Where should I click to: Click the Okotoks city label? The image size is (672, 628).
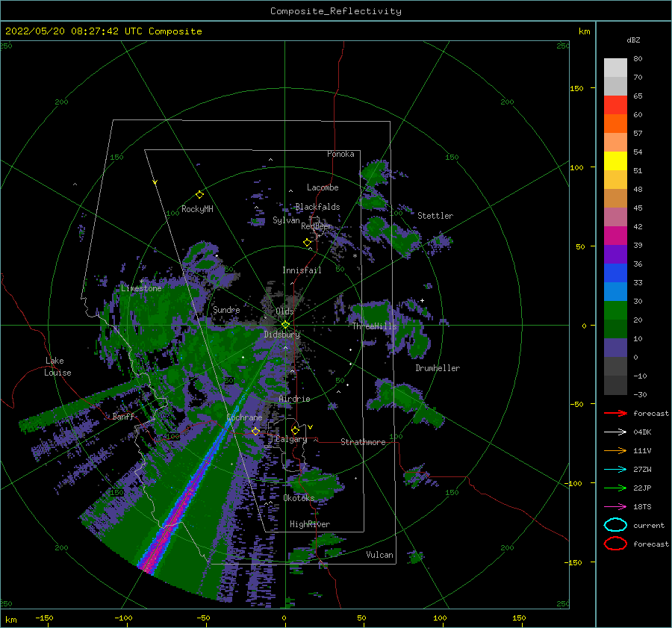click(299, 498)
